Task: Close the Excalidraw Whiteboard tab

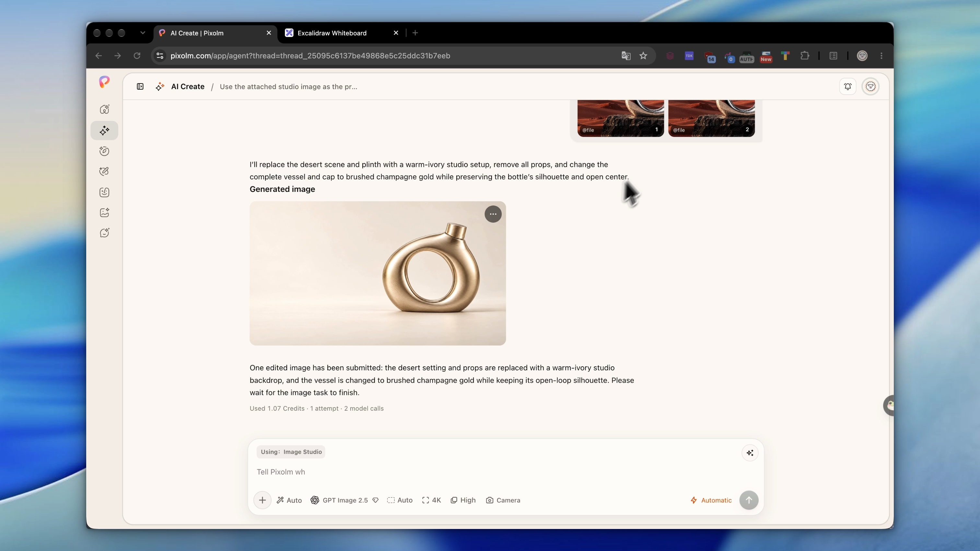Action: click(x=396, y=33)
